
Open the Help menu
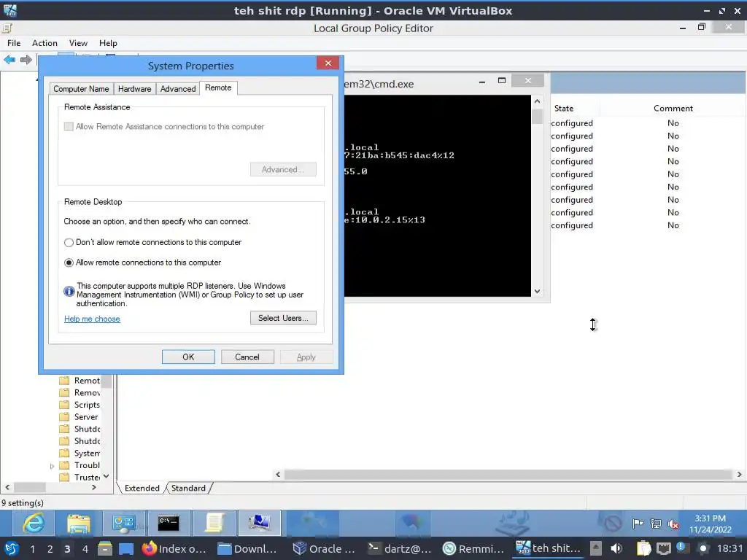click(x=108, y=43)
